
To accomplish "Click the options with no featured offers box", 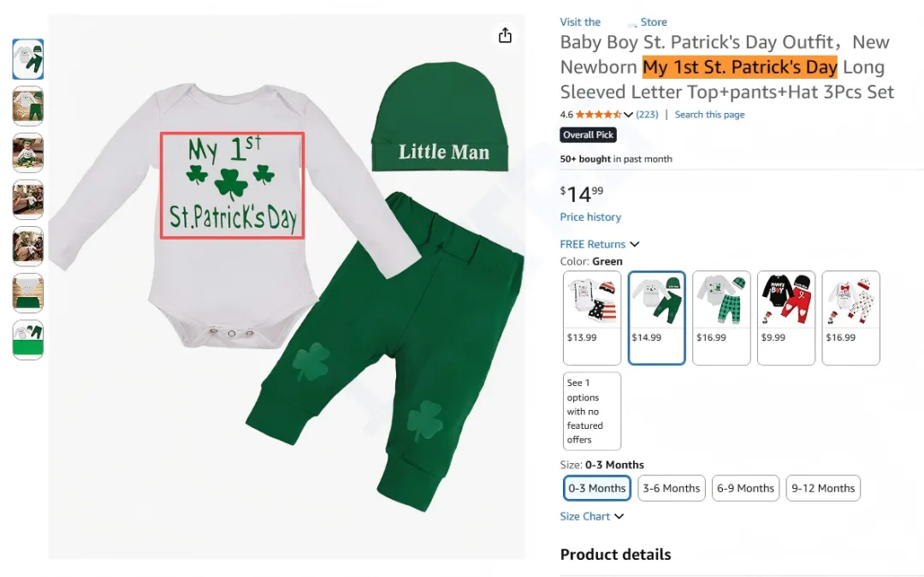I will [x=592, y=411].
